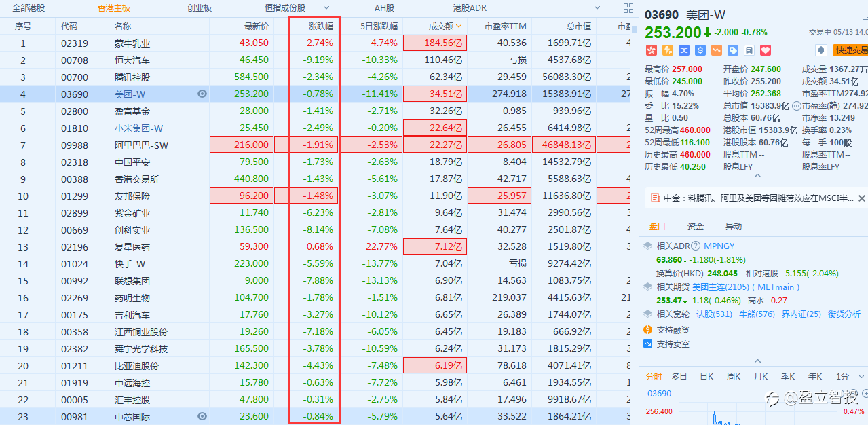The height and width of the screenshot is (425, 868).
Task: Select the 阿里巴巴-SW row
Action: pyautogui.click(x=316, y=145)
